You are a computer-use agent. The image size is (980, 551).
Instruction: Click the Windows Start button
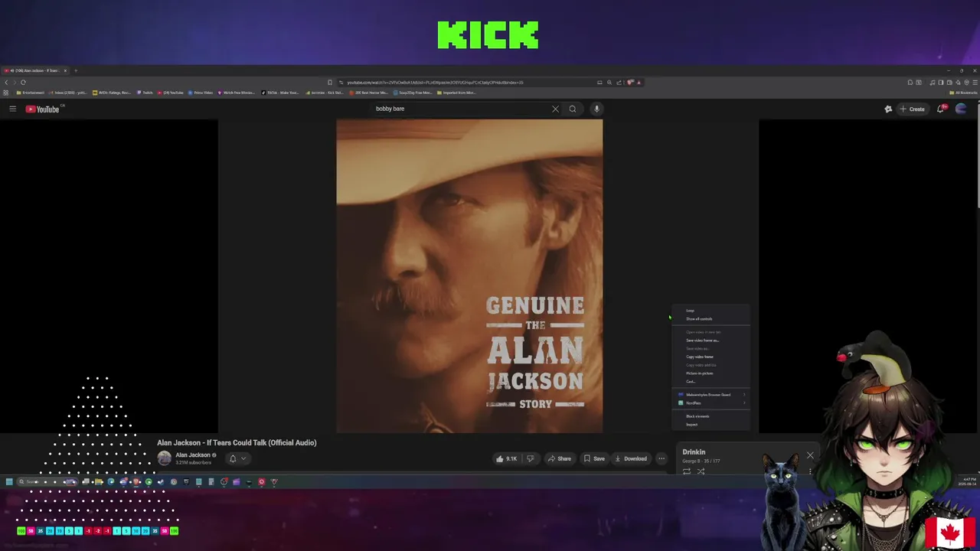9,482
